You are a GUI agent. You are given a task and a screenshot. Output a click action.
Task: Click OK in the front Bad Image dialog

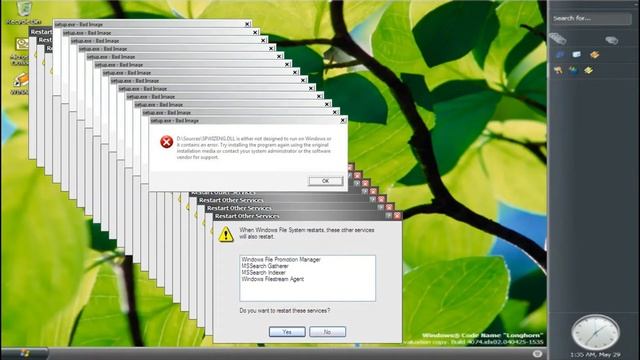pyautogui.click(x=325, y=181)
